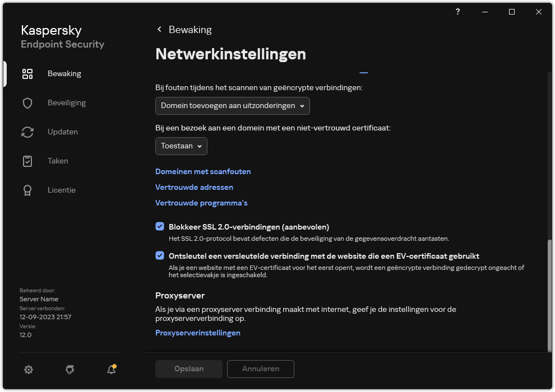Open Updaten via the sync arrows icon
The width and height of the screenshot is (555, 392).
click(27, 132)
